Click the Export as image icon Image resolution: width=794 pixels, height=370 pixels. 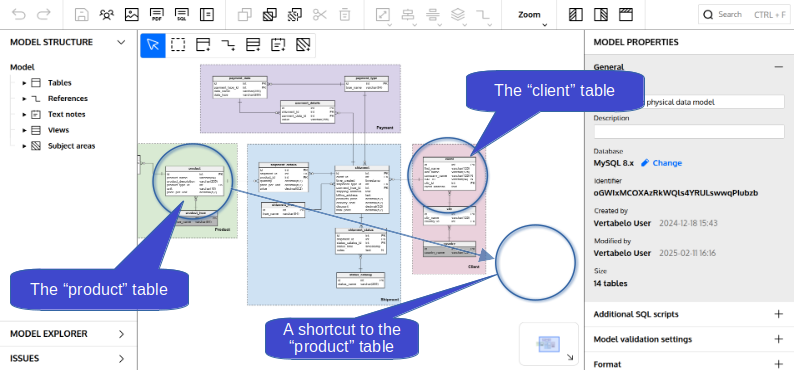click(132, 15)
